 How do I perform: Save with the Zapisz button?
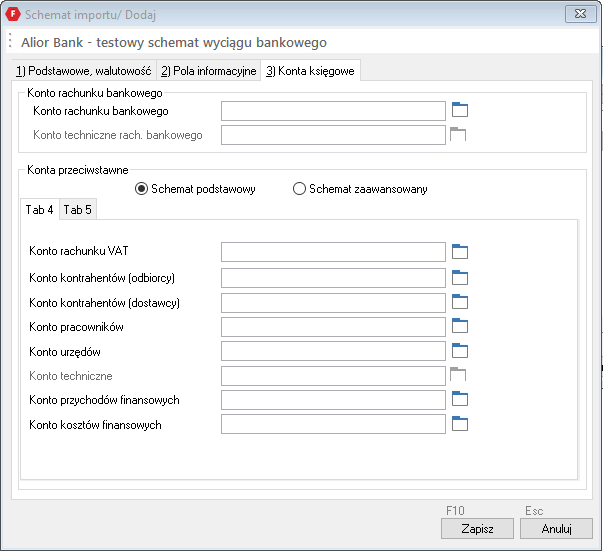(x=477, y=529)
